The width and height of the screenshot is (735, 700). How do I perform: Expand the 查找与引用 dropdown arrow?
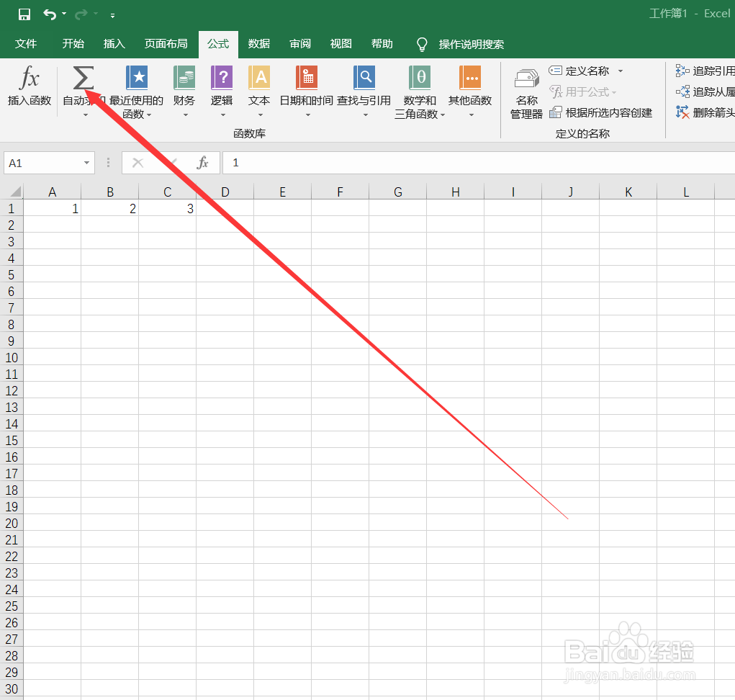[x=366, y=115]
